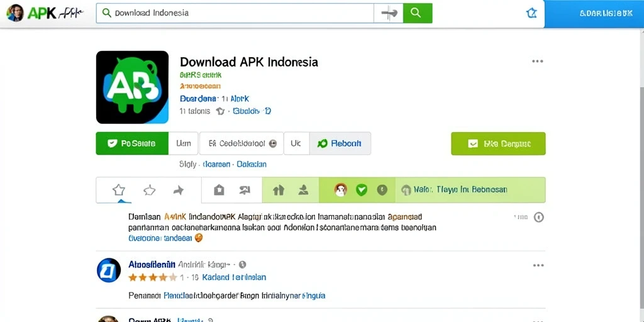Open three-dots menu on first review
644x322 pixels.
click(x=538, y=265)
